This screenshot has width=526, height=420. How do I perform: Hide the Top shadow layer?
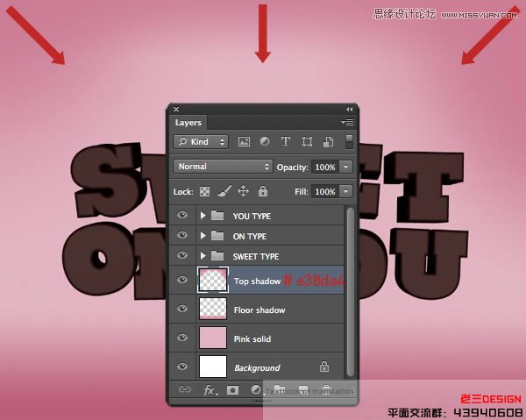pos(182,281)
